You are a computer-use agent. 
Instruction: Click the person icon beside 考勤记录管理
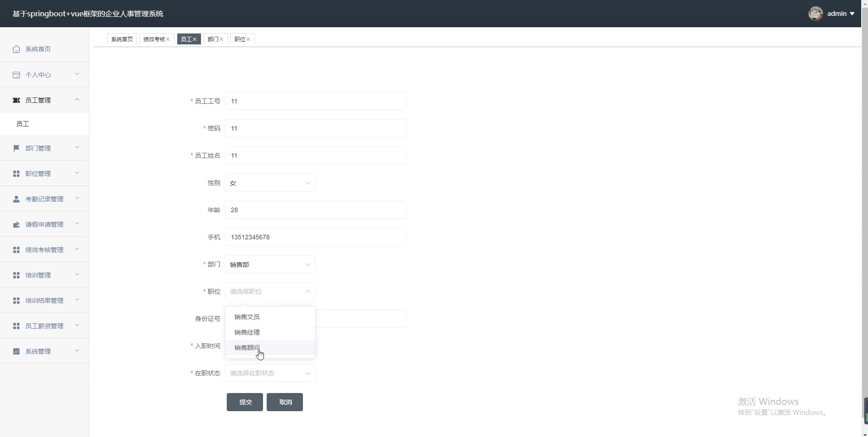point(16,199)
